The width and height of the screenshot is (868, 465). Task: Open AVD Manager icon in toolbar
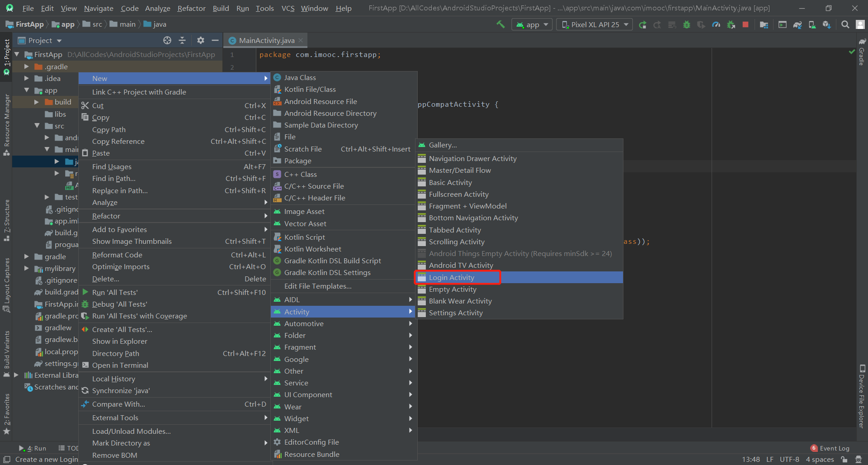point(812,25)
